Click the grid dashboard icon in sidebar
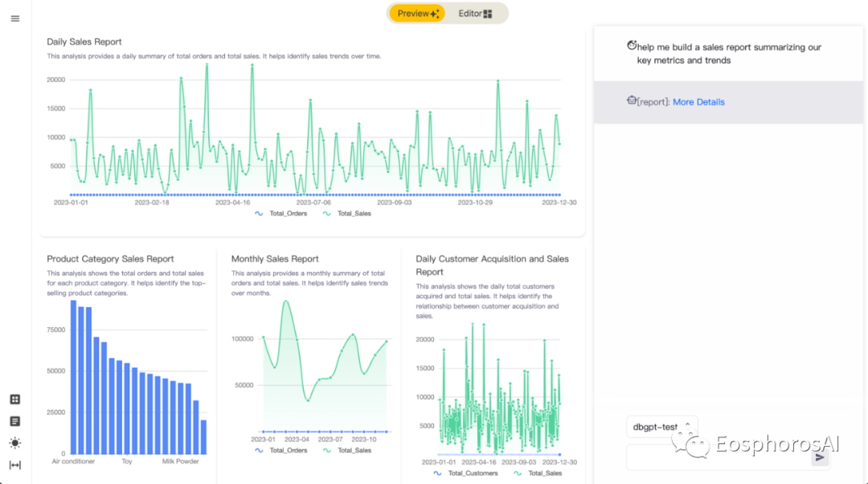The height and width of the screenshot is (484, 868). (x=15, y=400)
